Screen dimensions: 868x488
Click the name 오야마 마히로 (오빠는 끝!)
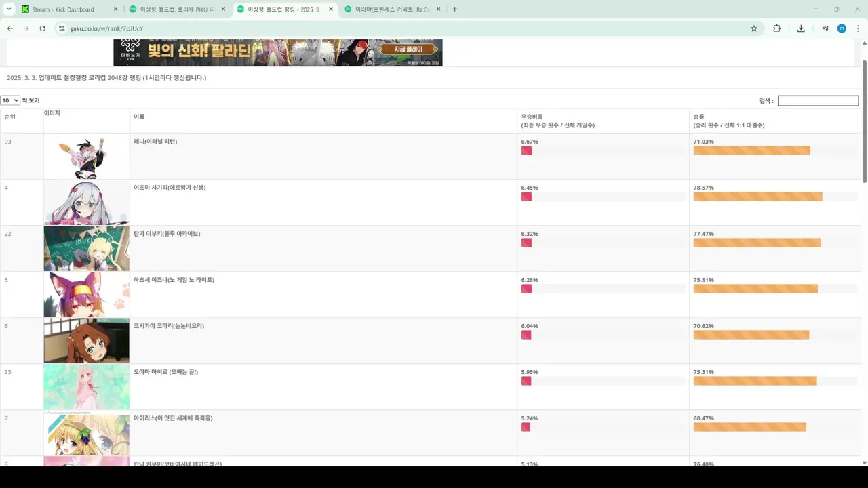pyautogui.click(x=165, y=372)
